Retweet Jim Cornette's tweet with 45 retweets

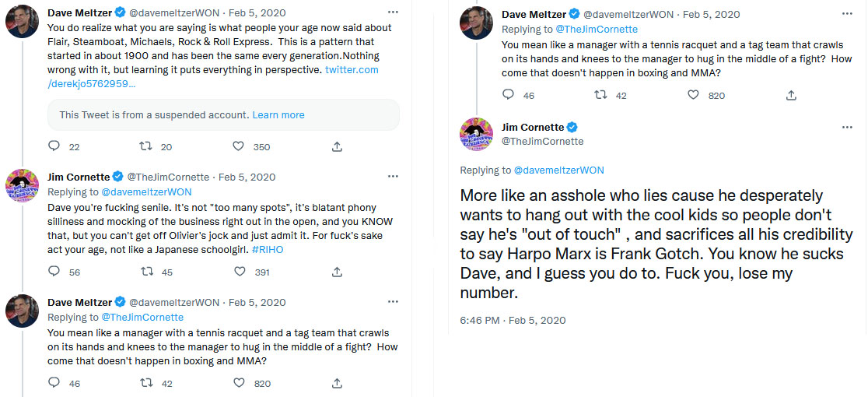(x=145, y=272)
